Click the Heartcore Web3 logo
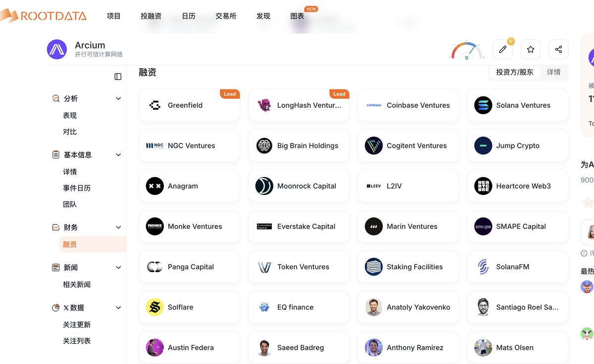The height and width of the screenshot is (364, 594). coord(483,186)
